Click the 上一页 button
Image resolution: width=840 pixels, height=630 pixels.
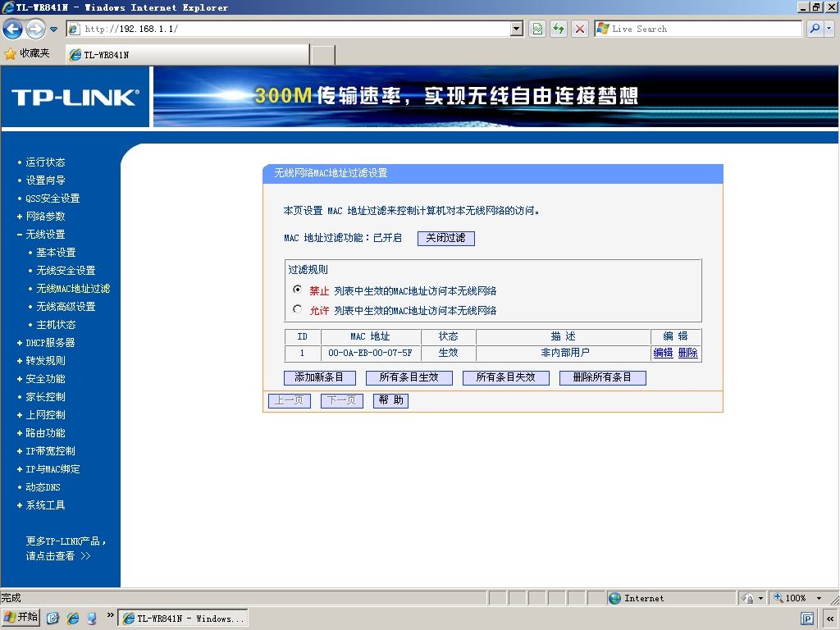pos(290,400)
